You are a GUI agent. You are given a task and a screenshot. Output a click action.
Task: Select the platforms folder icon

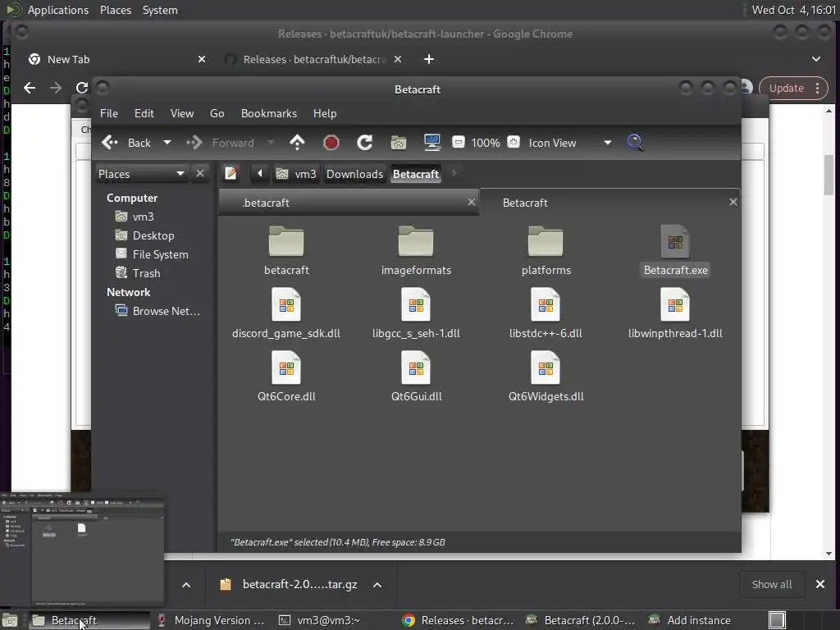click(546, 242)
